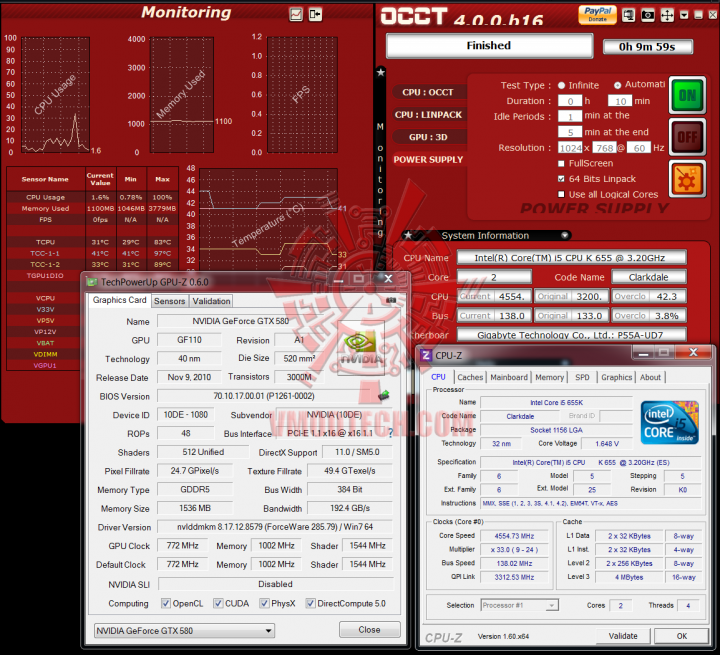Click refresh rate 60 Hz field
Viewport: 720px width, 655px height.
pos(639,148)
